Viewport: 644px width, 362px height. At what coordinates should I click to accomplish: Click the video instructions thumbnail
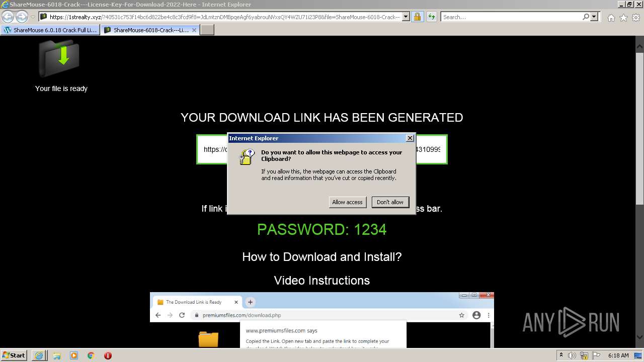(322, 320)
